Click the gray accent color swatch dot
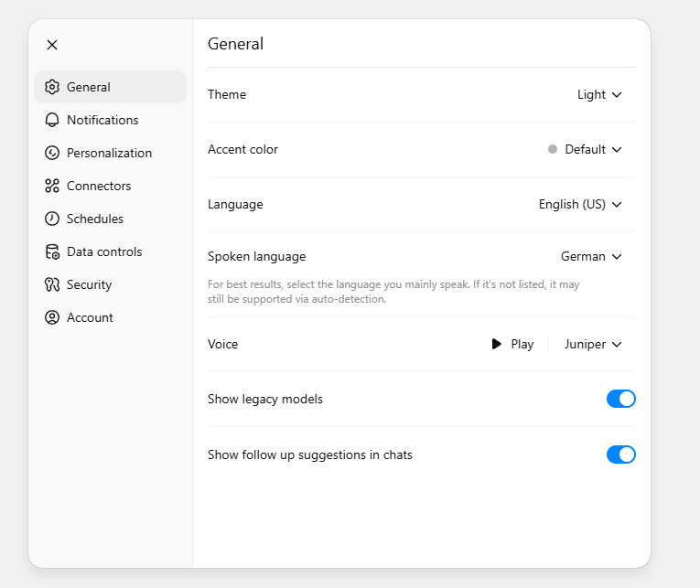 (553, 149)
